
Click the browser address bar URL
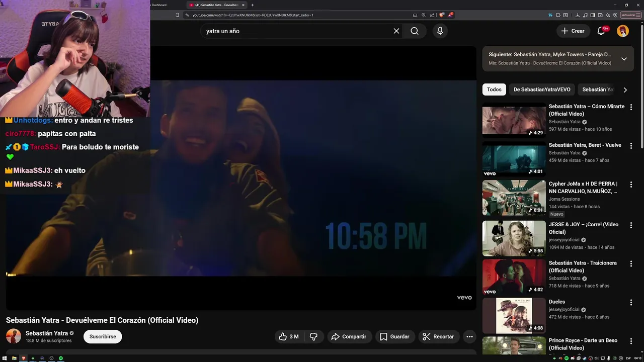[253, 15]
